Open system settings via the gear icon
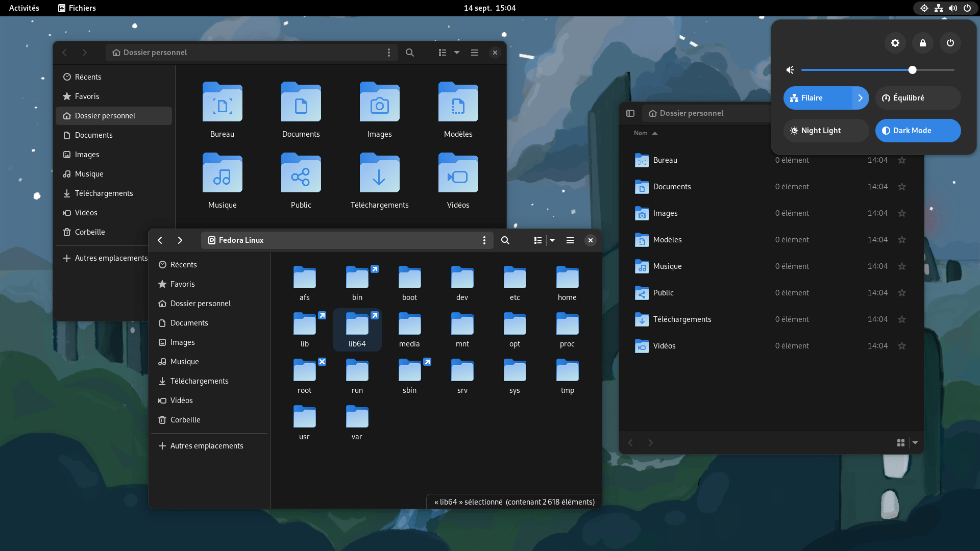980x551 pixels. 895,43
